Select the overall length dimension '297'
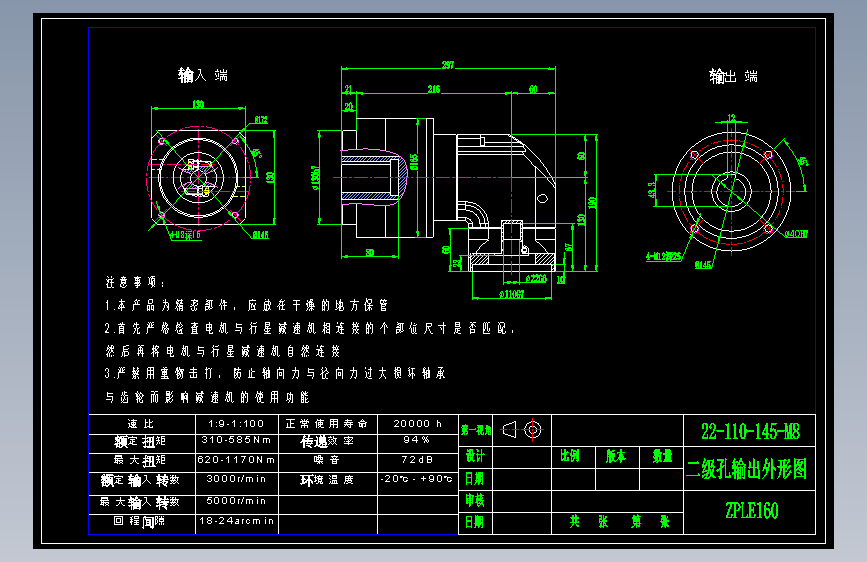Screen dimensions: 867x562 448,65
